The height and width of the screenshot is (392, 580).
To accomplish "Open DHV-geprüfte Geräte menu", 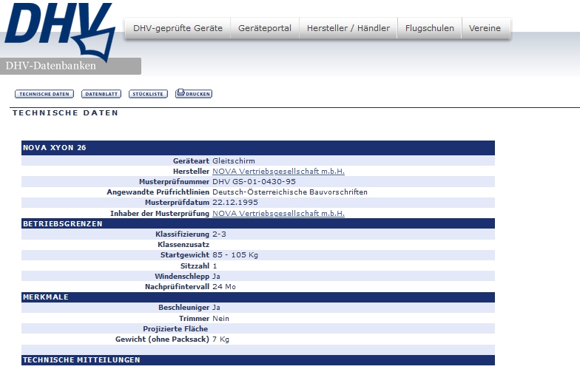I will click(178, 28).
